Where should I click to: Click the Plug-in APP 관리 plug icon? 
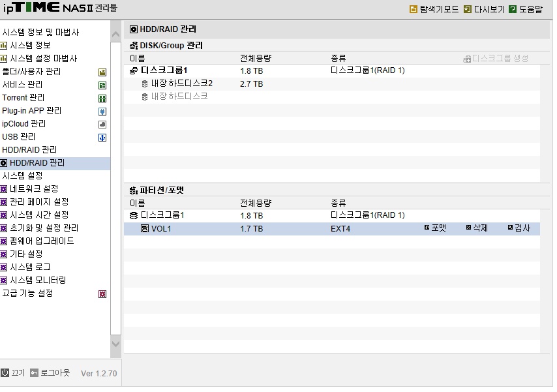click(x=102, y=112)
